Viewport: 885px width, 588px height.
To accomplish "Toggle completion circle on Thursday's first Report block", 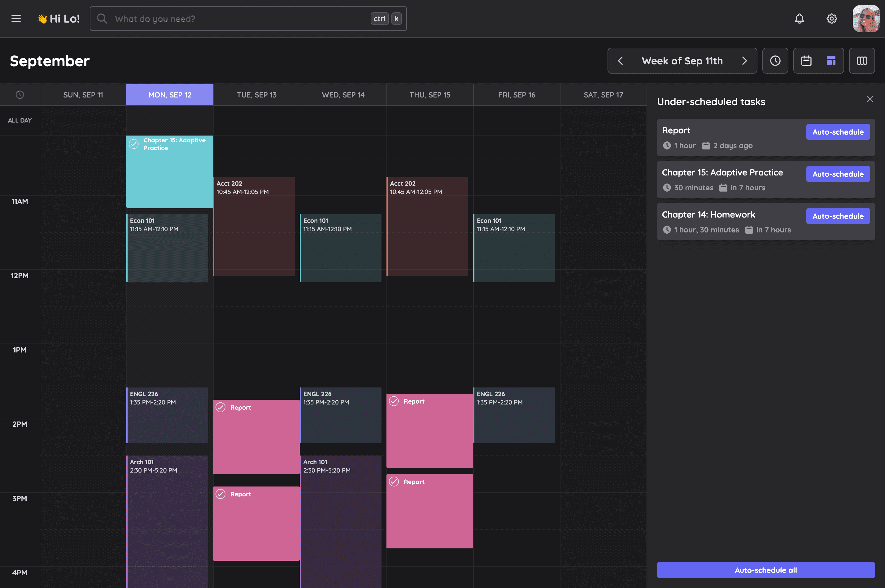I will (x=394, y=401).
